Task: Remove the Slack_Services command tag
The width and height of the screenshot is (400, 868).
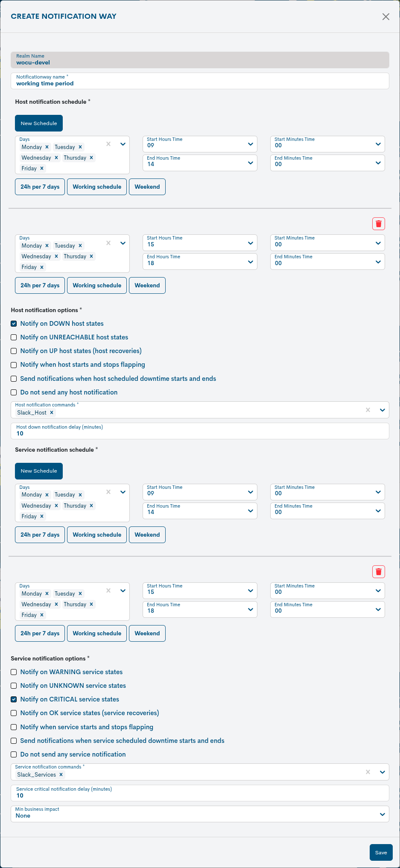Action: click(61, 774)
